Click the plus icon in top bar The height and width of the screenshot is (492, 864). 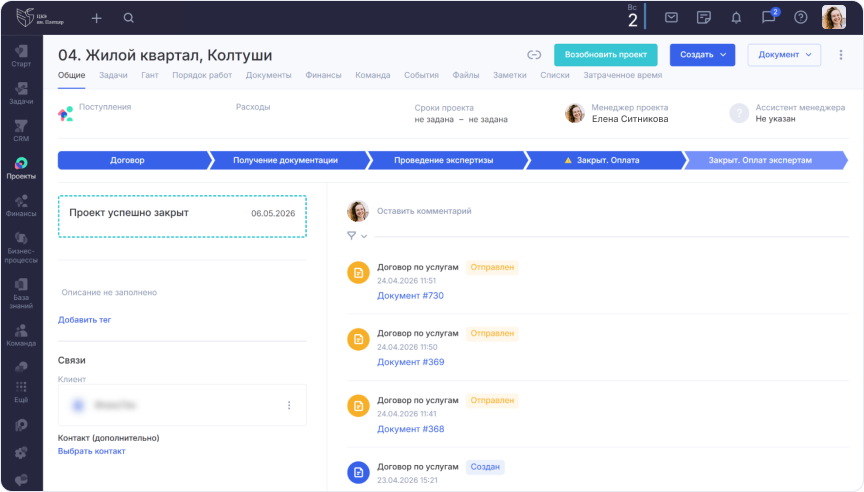tap(96, 18)
